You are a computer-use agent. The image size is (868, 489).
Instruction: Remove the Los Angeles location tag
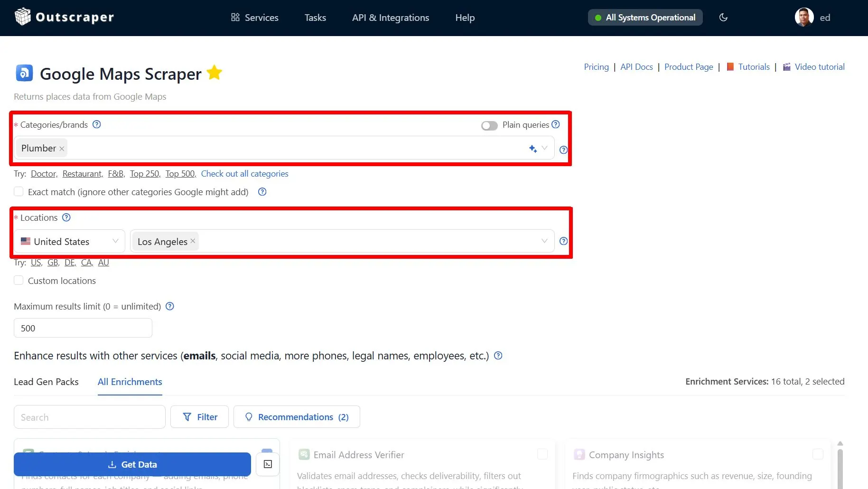tap(193, 241)
